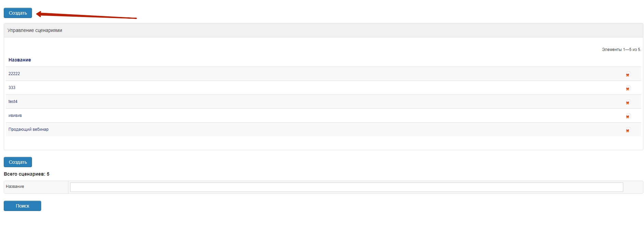Click the Элементы 1—5 из 5 summary
The height and width of the screenshot is (231, 644).
tap(621, 50)
